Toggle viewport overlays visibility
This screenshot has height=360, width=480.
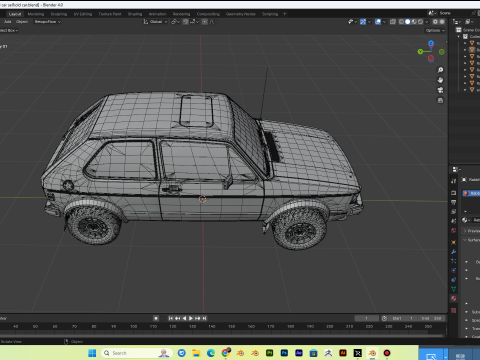point(378,22)
